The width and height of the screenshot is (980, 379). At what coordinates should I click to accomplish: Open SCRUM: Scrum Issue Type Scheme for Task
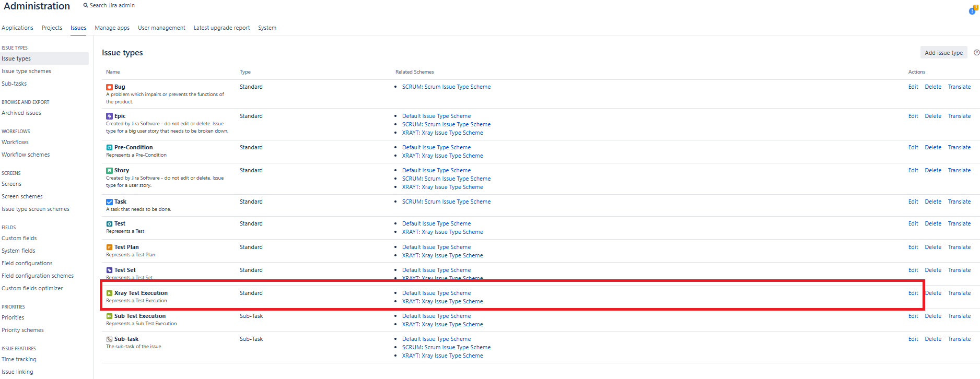pyautogui.click(x=446, y=202)
